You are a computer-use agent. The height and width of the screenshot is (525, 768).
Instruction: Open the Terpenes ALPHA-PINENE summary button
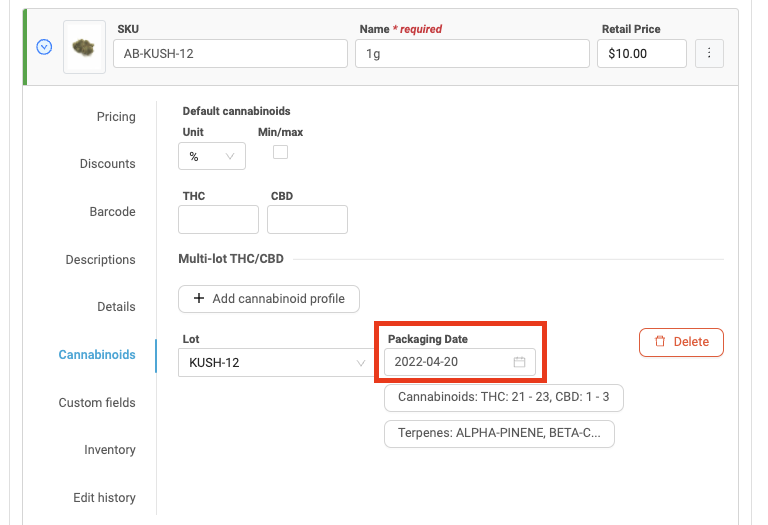point(499,434)
